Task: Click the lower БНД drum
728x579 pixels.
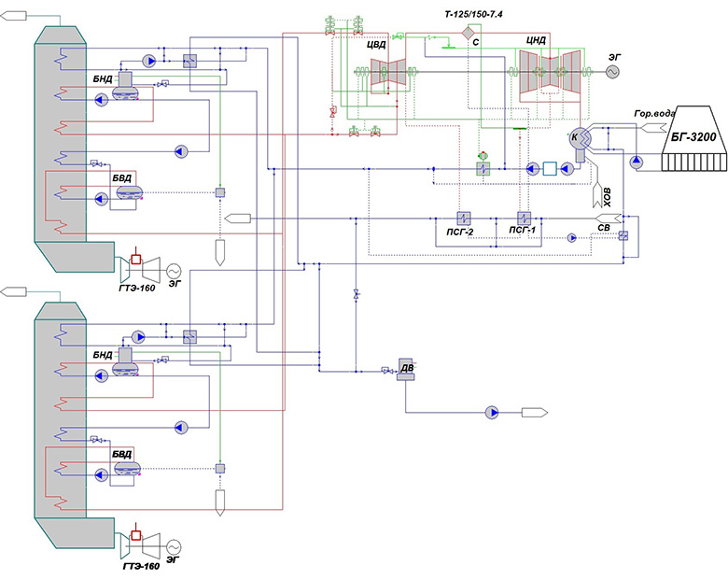Action: pos(124,369)
